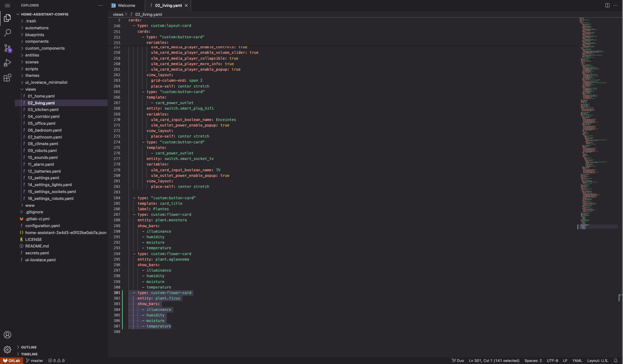Open the Extensions view icon

click(7, 78)
